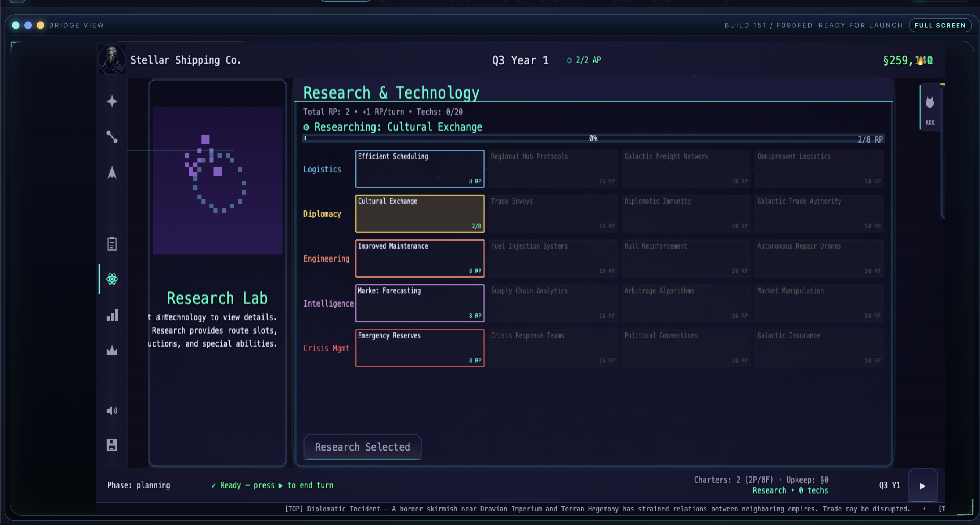Viewport: 980px width, 525px height.
Task: Click the Researching: Cultural Exchange status
Action: 393,127
